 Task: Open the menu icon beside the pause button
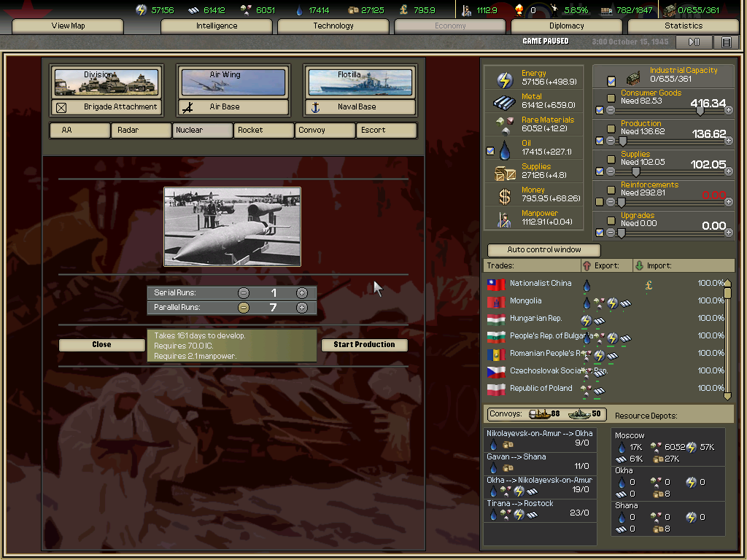click(x=726, y=42)
